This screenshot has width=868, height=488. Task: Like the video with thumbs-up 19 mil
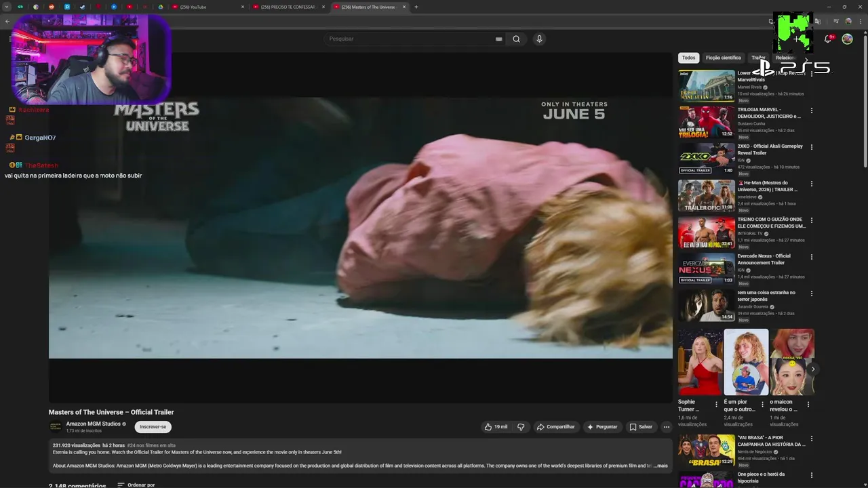496,427
